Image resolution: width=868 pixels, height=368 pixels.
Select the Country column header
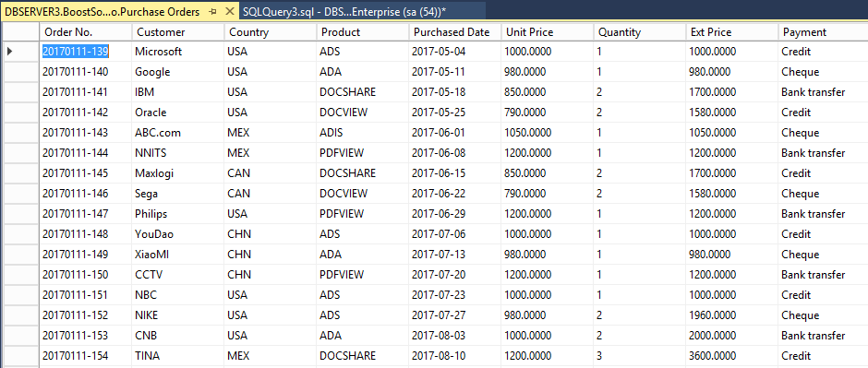click(271, 32)
